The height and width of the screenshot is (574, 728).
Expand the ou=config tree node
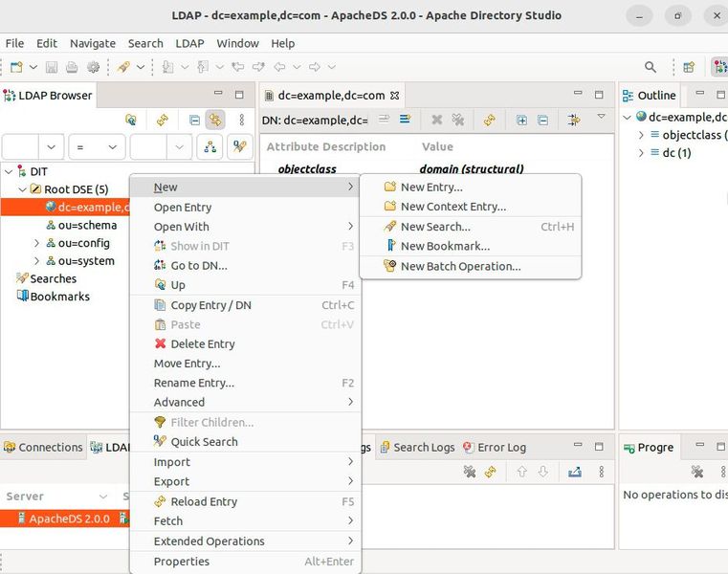point(36,243)
